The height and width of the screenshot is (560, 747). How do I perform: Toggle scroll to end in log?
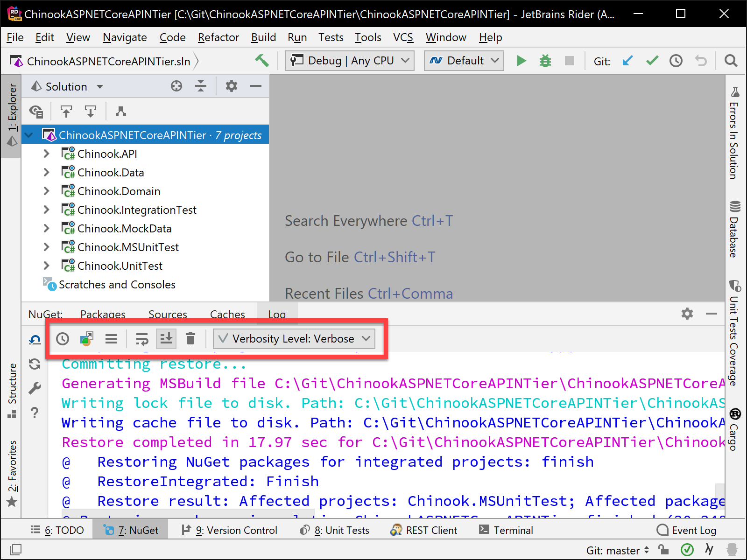pyautogui.click(x=166, y=339)
